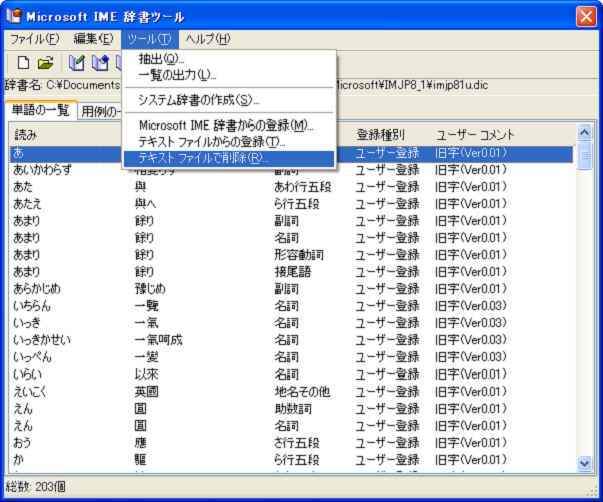Select システム辞書の作成(S)... menu entry
This screenshot has height=502, width=603.
click(x=198, y=100)
